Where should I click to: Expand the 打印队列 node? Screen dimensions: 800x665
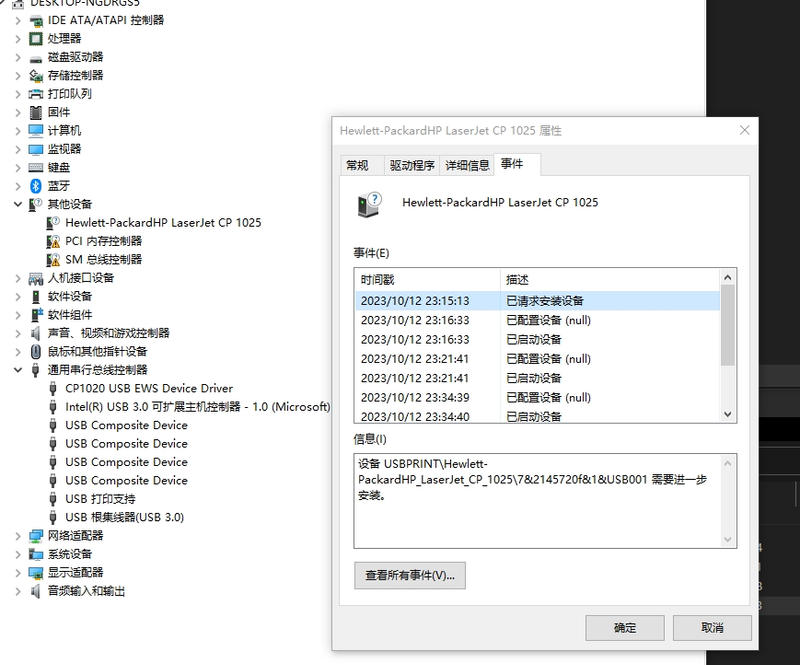(18, 94)
